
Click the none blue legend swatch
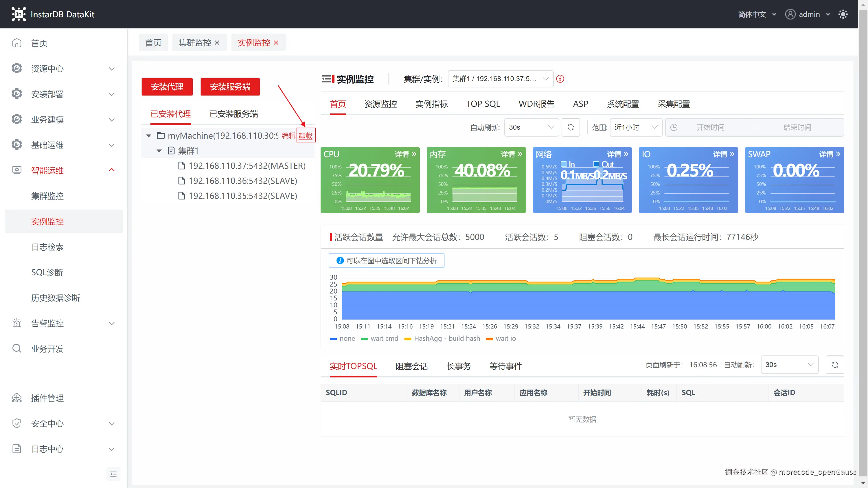pos(333,339)
